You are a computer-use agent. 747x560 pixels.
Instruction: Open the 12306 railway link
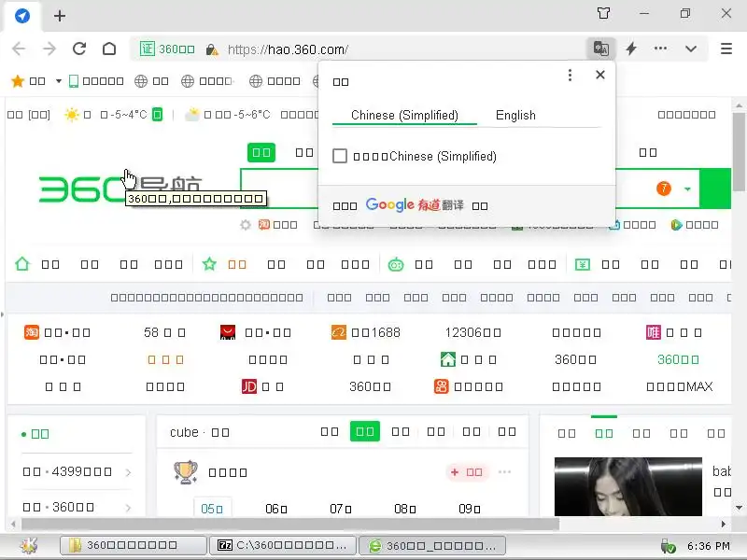[x=472, y=332]
